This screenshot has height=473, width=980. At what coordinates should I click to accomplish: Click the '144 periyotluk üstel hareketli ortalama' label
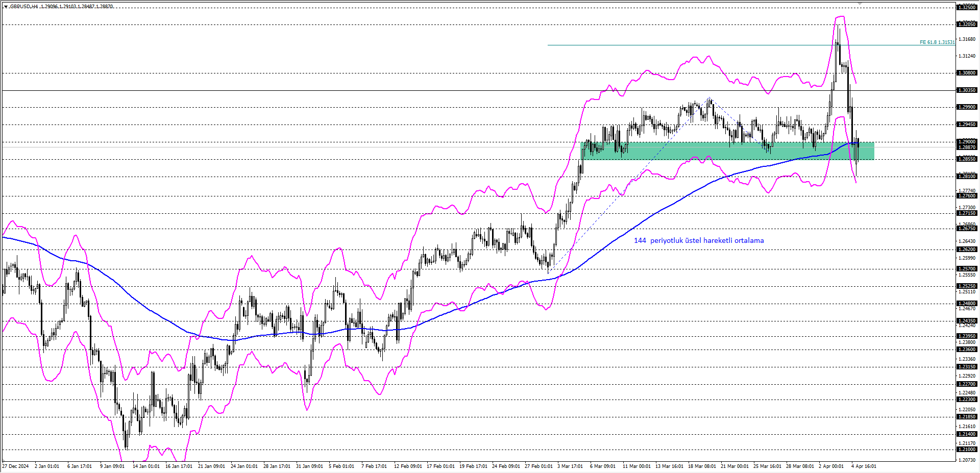click(699, 240)
